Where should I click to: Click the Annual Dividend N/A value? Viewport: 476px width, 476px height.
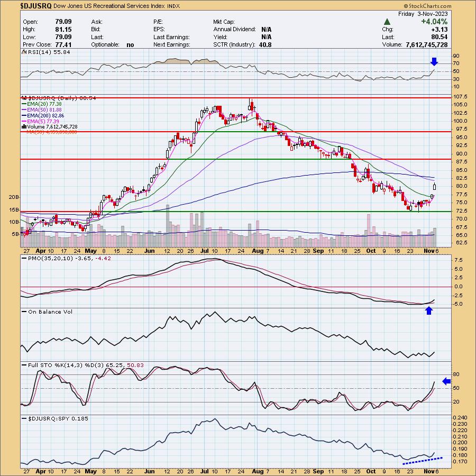[266, 30]
